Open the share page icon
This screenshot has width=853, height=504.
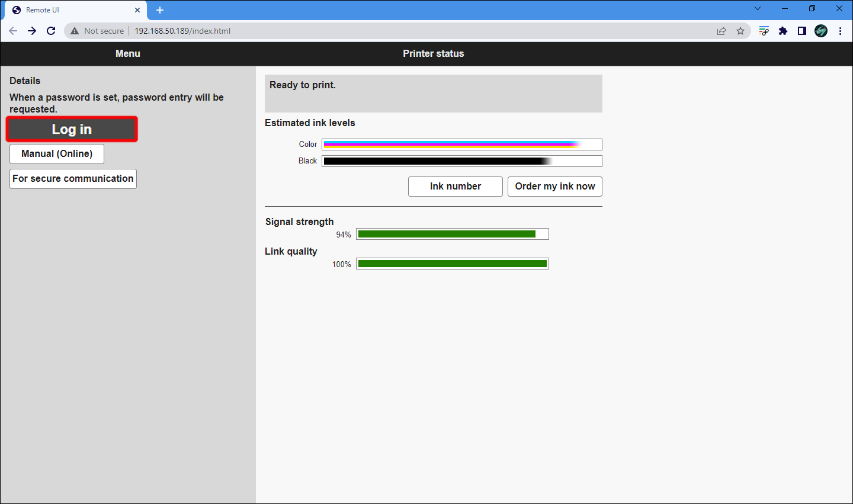click(x=721, y=31)
